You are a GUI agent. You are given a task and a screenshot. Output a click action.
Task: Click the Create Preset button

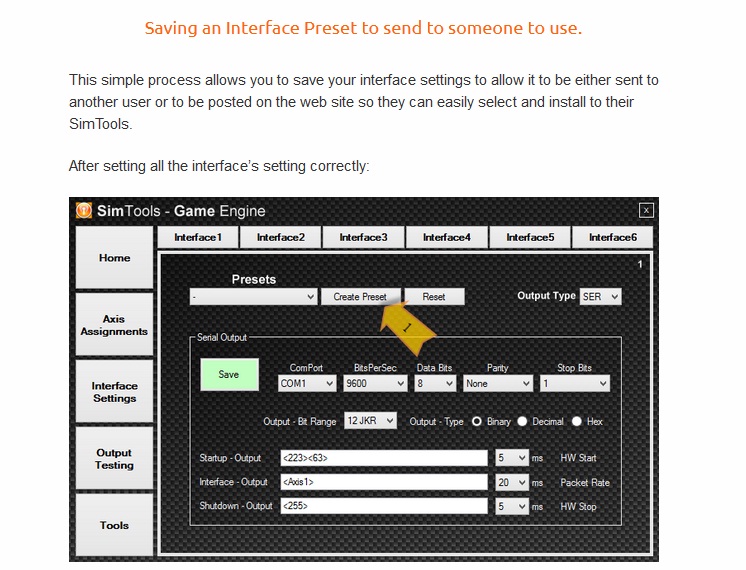click(360, 296)
